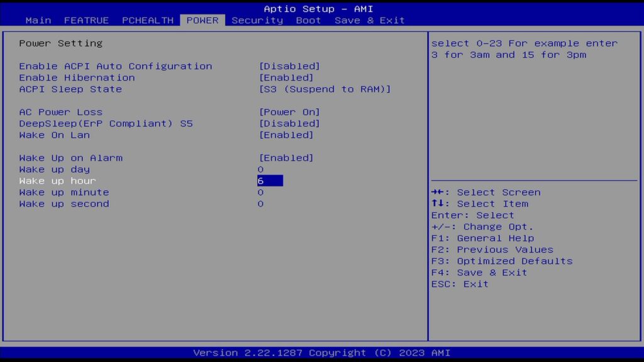
Task: Go to the Security tab
Action: (257, 20)
